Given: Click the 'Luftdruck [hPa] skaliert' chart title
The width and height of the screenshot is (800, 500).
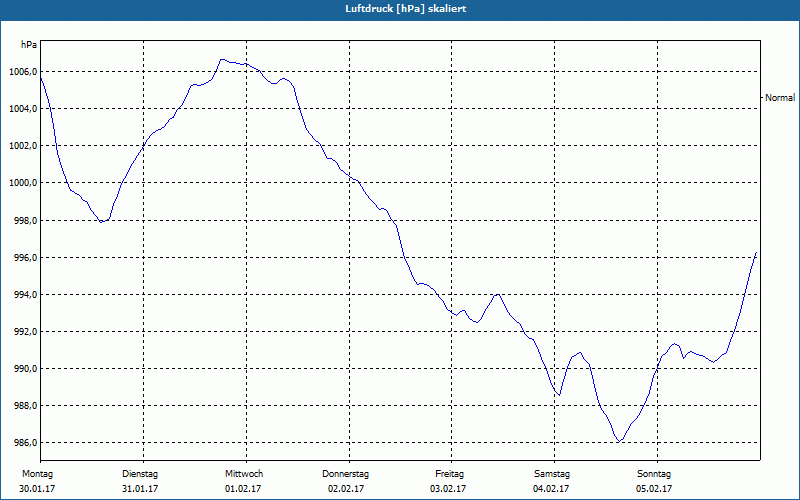Looking at the screenshot, I should coord(405,9).
